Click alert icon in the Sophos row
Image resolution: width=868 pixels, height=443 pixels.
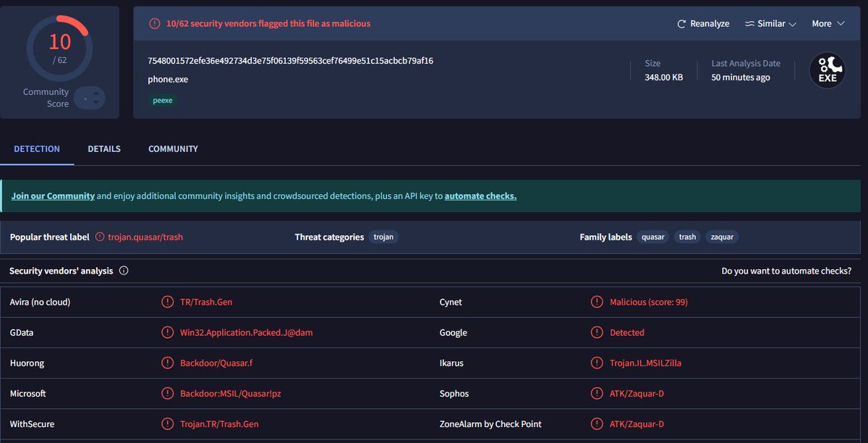point(597,393)
